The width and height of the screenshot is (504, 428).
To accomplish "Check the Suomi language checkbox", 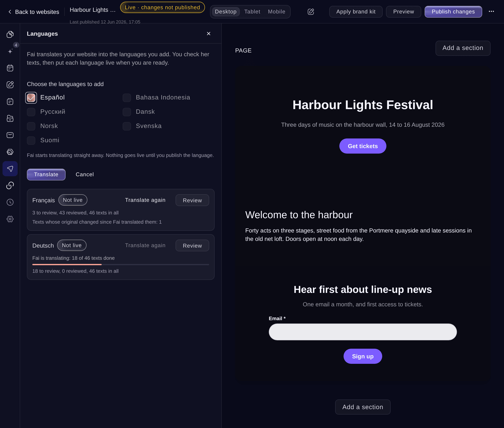I will coord(31,141).
